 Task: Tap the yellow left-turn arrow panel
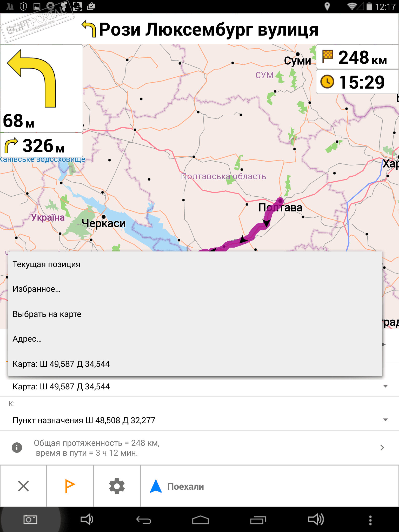pyautogui.click(x=42, y=88)
